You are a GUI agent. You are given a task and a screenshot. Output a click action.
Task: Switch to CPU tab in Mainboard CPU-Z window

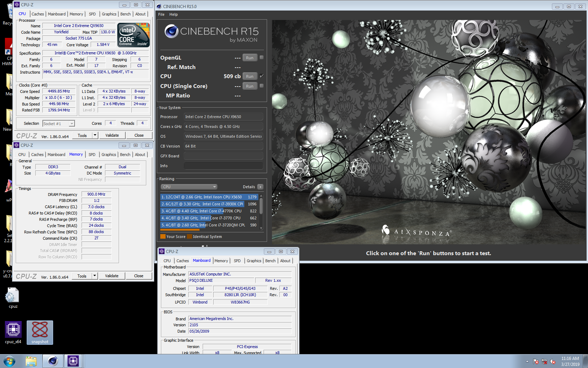[167, 261]
